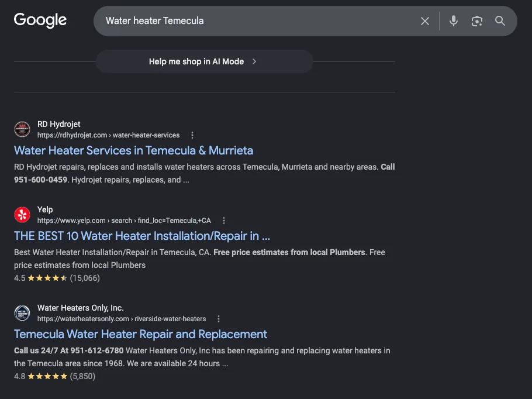Open Water Heater Services in Temecula & Murrieta
The height and width of the screenshot is (399, 532).
(134, 150)
